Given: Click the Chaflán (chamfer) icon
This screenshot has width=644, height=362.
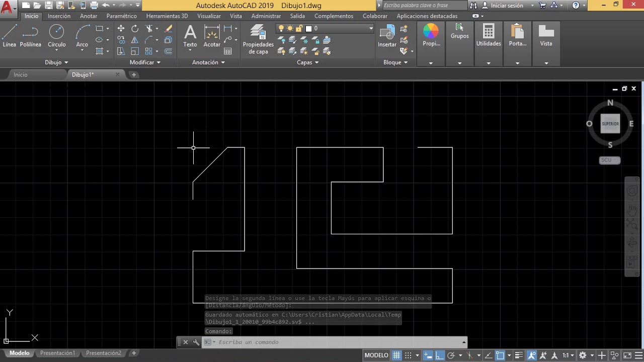Looking at the screenshot, I should (x=149, y=40).
